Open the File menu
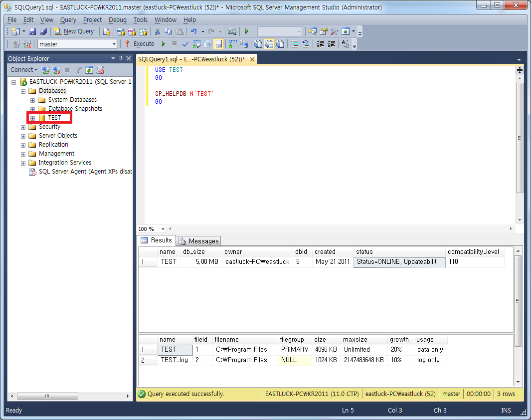Screen dimensions: 531x420 click(12, 19)
